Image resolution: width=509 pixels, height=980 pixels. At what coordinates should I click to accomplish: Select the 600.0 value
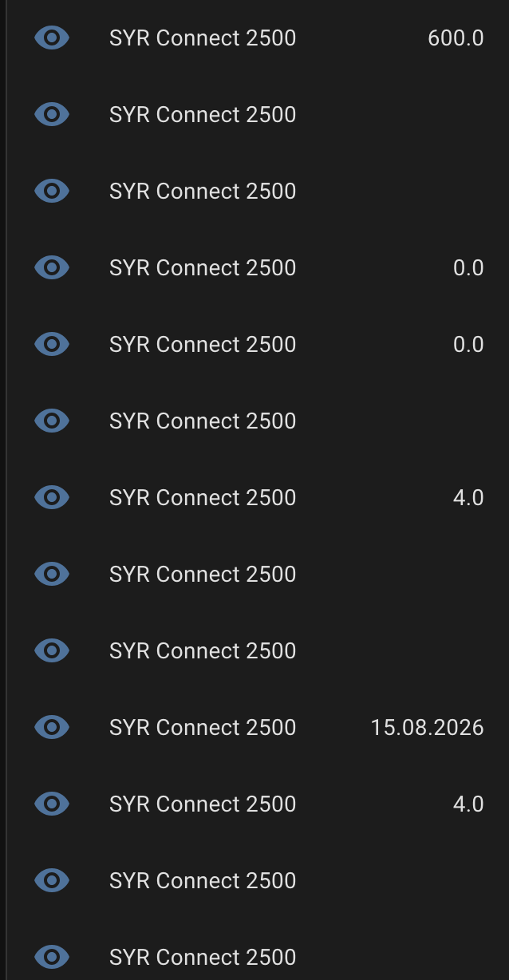(x=456, y=38)
